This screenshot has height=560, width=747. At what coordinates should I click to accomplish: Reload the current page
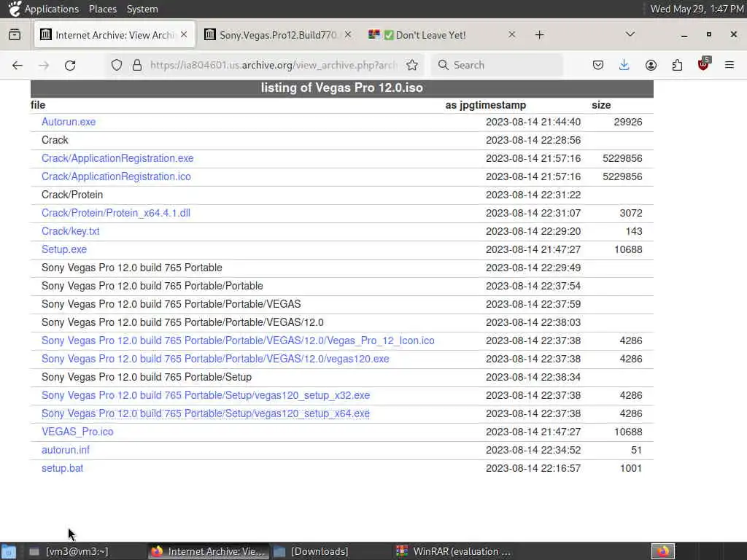click(x=70, y=65)
